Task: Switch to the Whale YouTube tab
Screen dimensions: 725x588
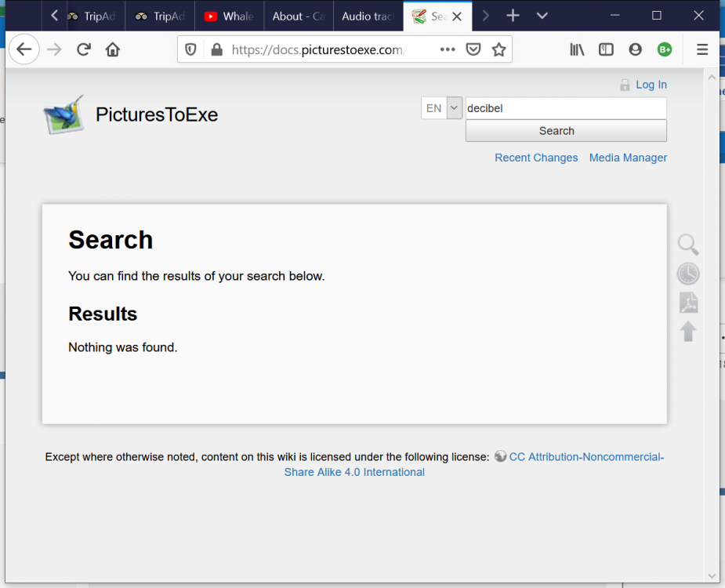Action: (x=229, y=16)
